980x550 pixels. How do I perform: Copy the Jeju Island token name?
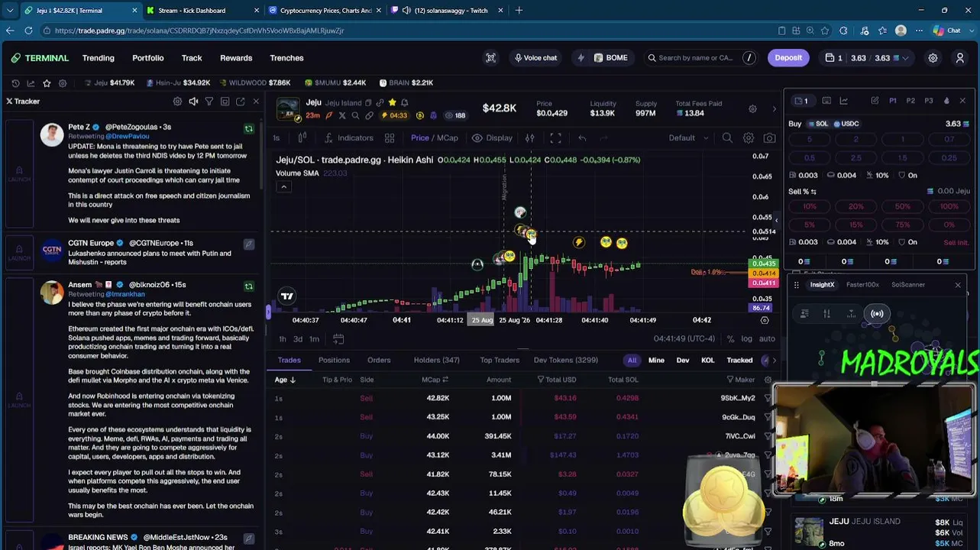368,103
